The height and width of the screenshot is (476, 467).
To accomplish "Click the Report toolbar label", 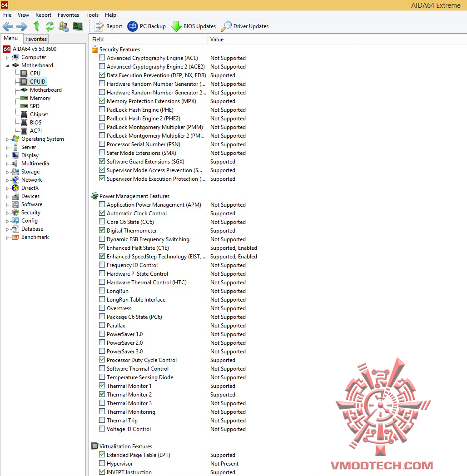I will click(114, 26).
